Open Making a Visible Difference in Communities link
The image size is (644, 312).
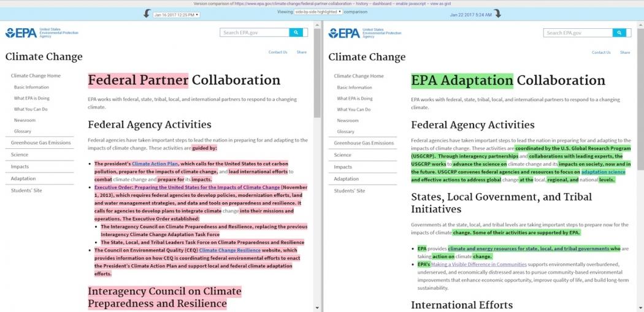pyautogui.click(x=478, y=264)
